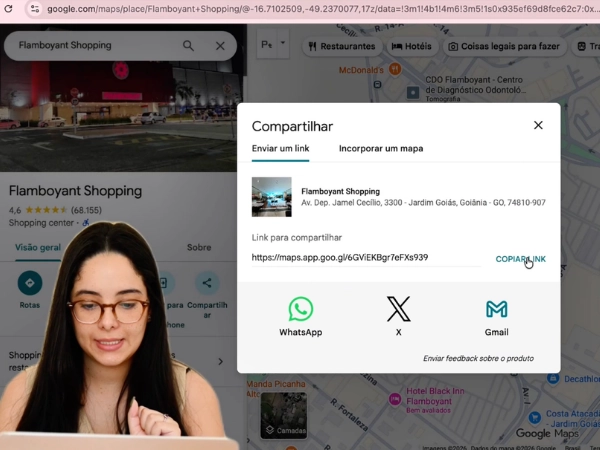The width and height of the screenshot is (600, 450).
Task: Share via X icon
Action: pyautogui.click(x=398, y=309)
